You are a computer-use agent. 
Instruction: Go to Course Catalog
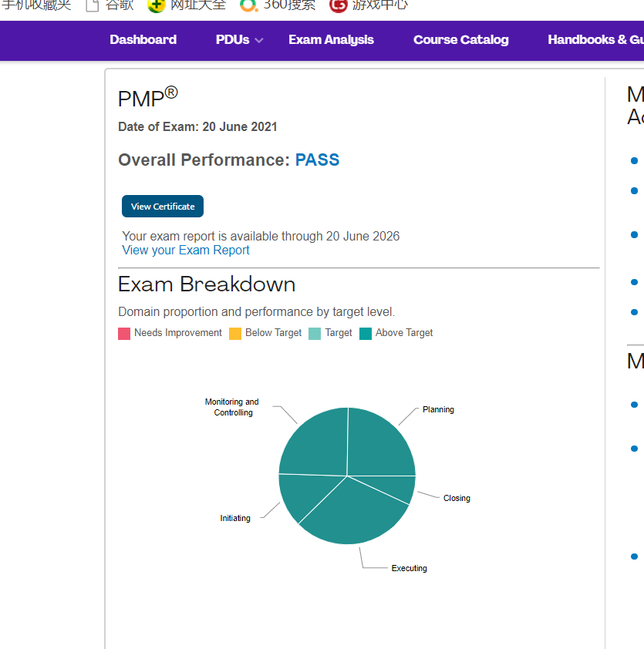click(x=460, y=40)
